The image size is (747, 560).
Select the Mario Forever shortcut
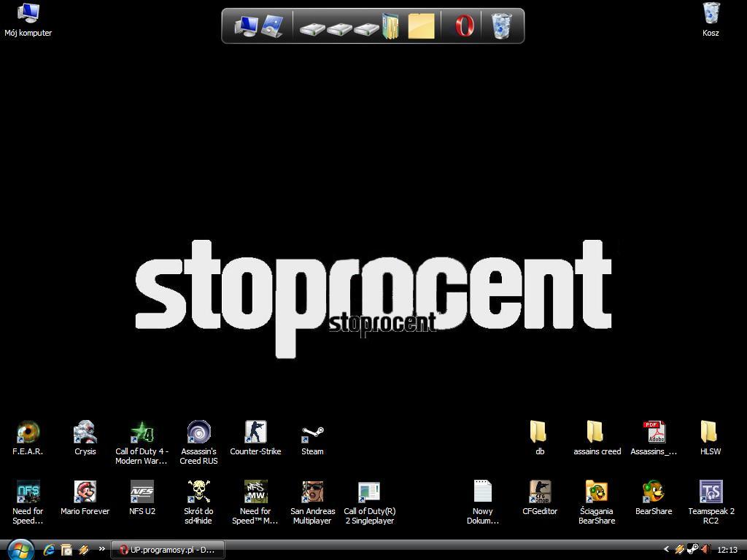click(85, 497)
